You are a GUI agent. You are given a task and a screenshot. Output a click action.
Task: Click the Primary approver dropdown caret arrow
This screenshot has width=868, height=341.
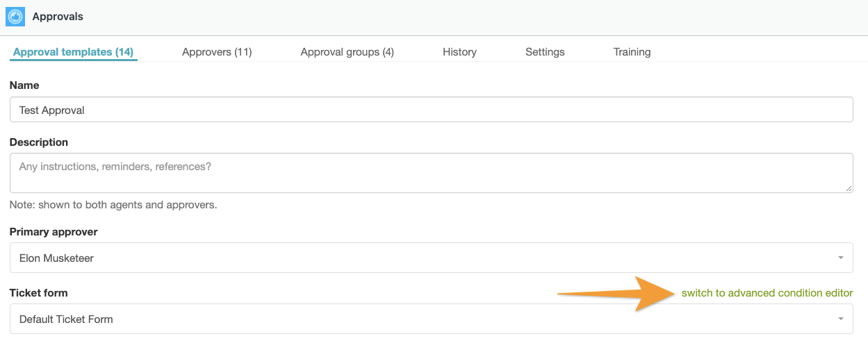click(840, 258)
